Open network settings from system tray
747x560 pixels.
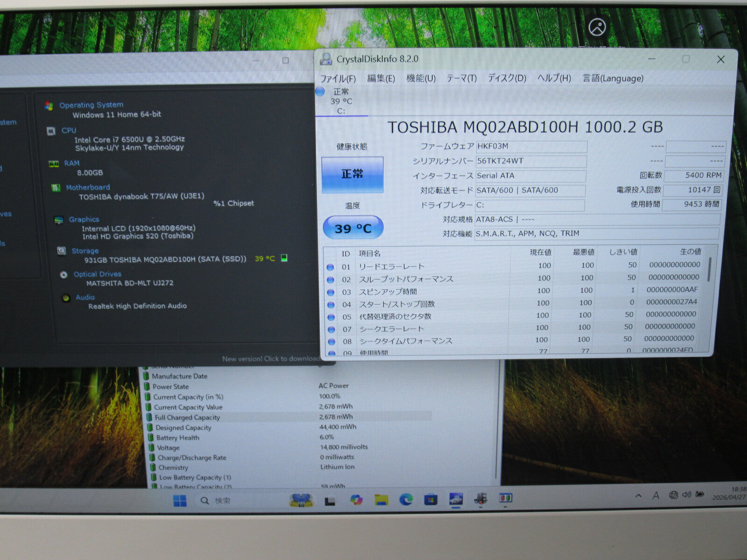[673, 495]
